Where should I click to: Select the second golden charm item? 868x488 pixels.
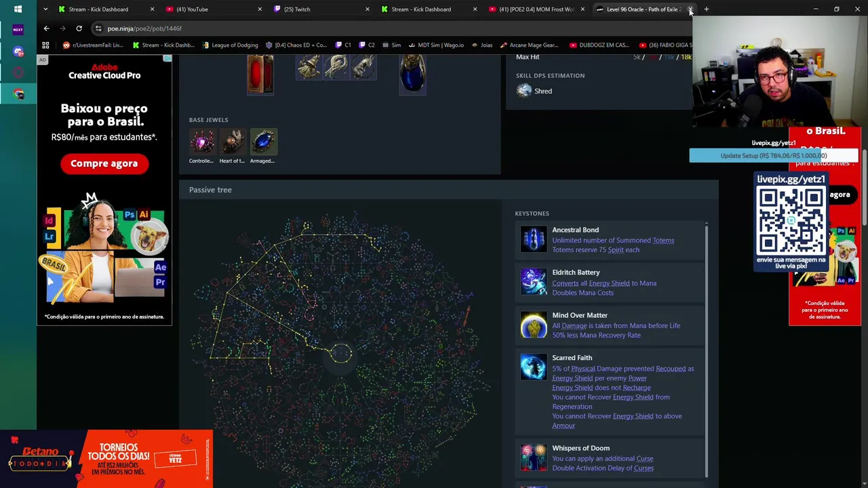[x=336, y=66]
